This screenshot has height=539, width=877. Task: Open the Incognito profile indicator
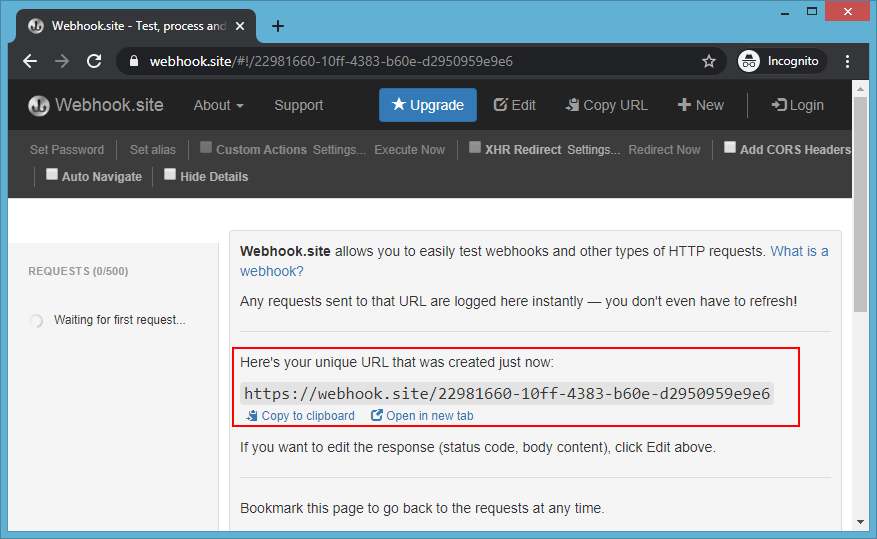click(x=781, y=61)
